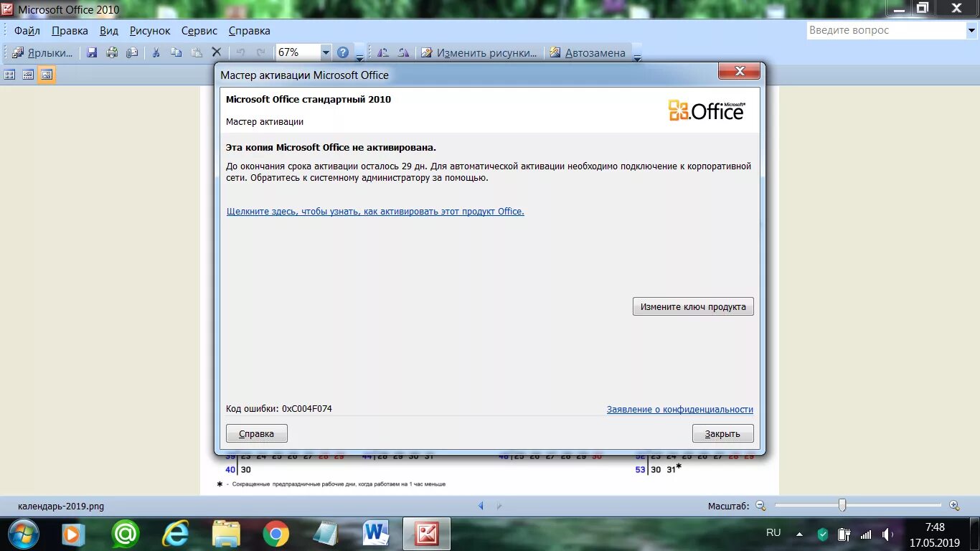Click Изменить рисунки toolbar button
This screenshot has height=551, width=980.
pos(479,52)
